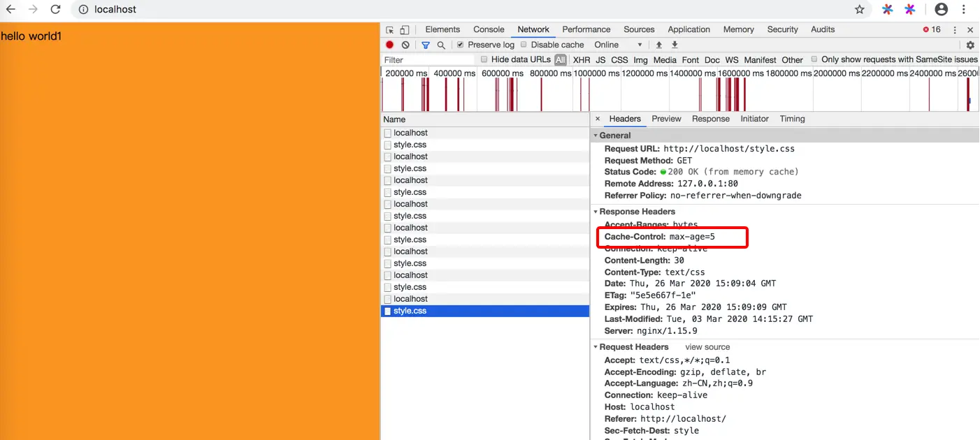This screenshot has height=440, width=980.
Task: Click the Filter text input field
Action: pos(428,60)
